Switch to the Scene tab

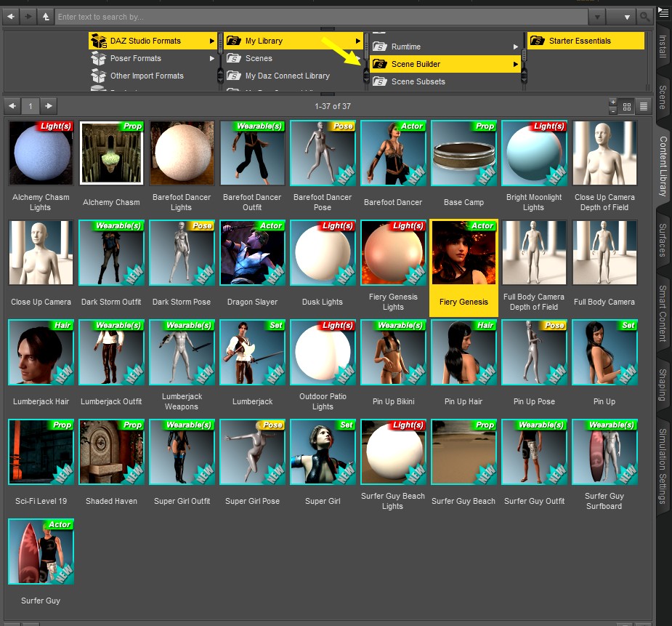(663, 97)
